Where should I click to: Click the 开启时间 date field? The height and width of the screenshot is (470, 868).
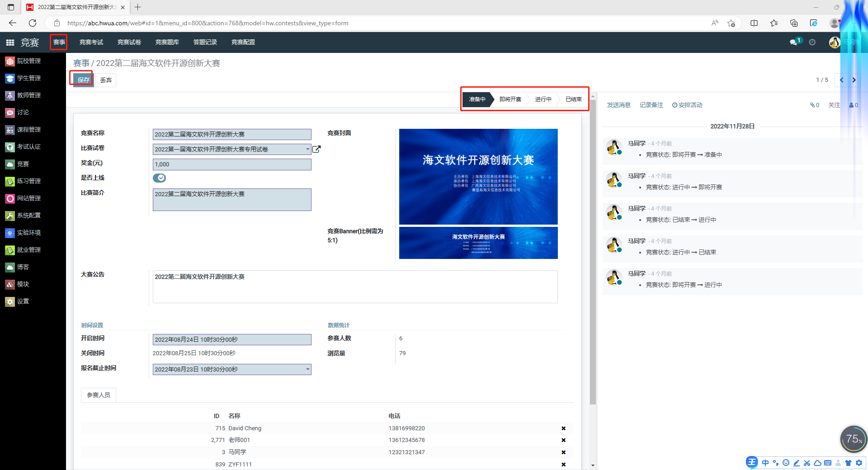click(232, 339)
